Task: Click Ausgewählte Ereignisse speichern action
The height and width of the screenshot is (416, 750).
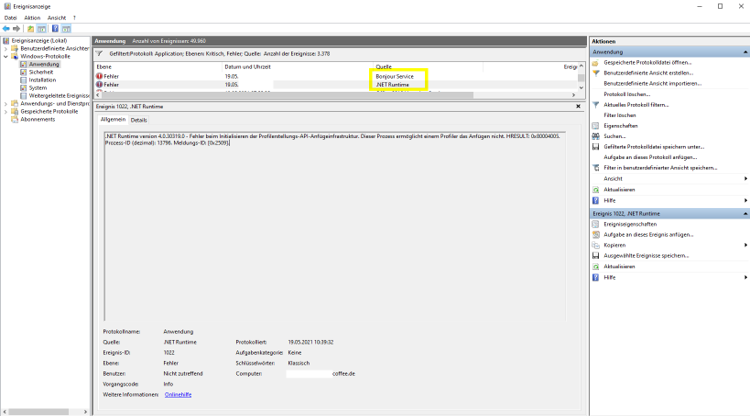Action: pyautogui.click(x=646, y=256)
